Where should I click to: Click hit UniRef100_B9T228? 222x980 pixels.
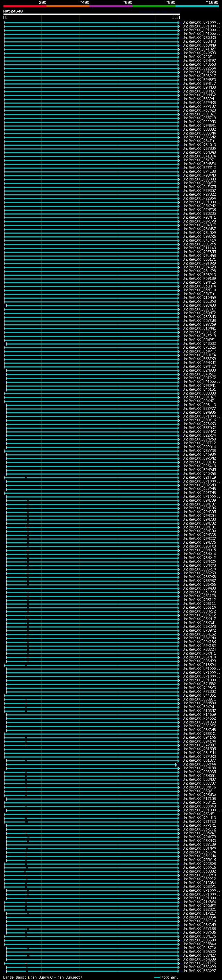(x=199, y=72)
